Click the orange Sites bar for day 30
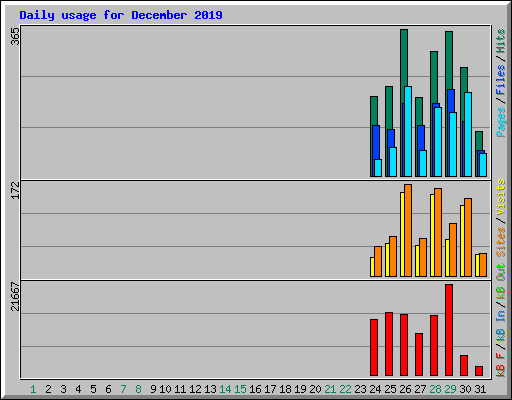Viewport: 512px width, 400px height. click(x=468, y=237)
